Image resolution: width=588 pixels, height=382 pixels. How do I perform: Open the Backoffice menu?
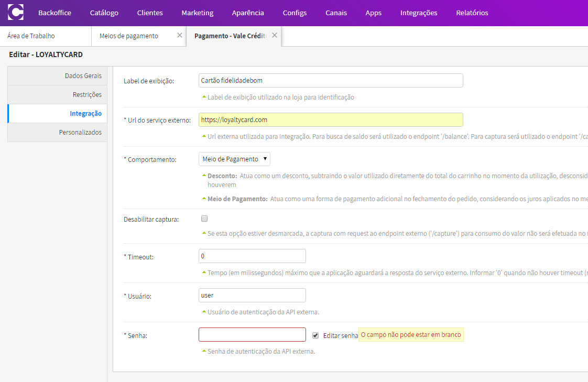pos(55,13)
